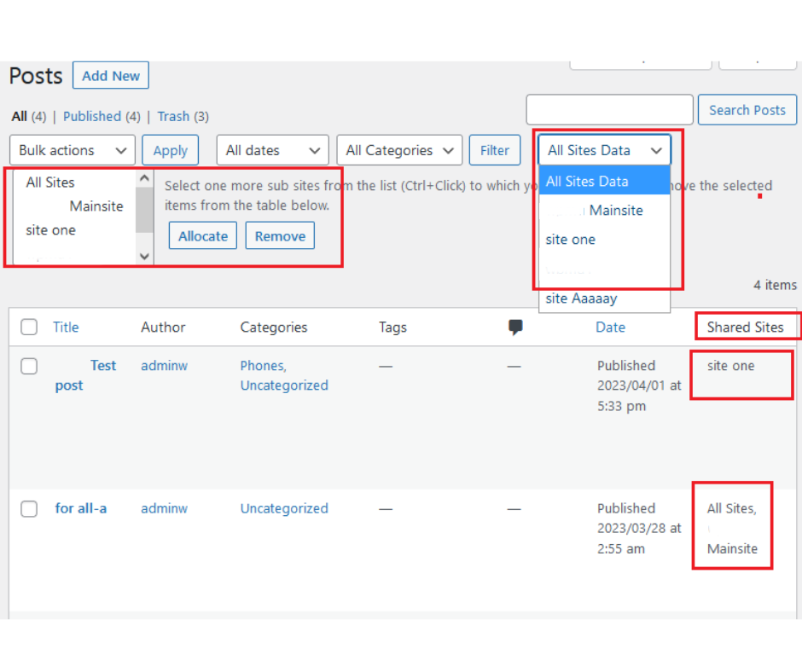Click author adminw in Test post row
802x672 pixels.
tap(164, 366)
